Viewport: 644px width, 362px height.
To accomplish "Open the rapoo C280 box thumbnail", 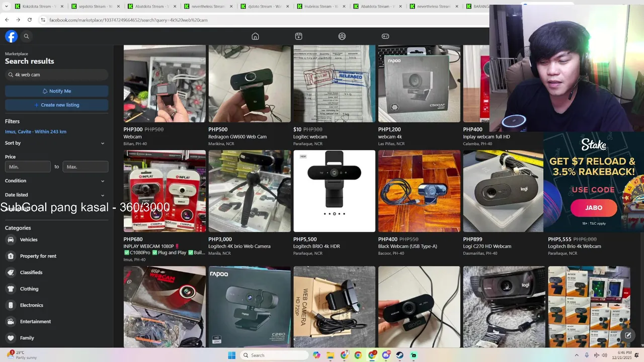I will coord(250,307).
